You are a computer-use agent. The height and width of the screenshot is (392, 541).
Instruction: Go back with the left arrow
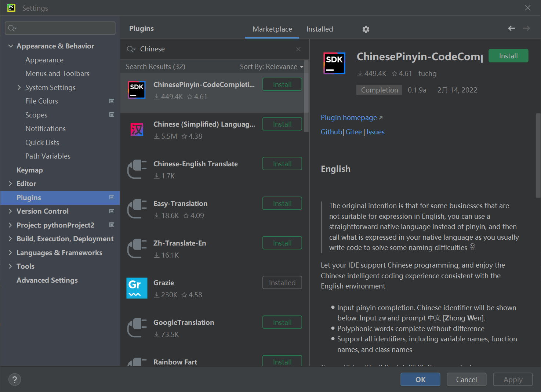click(x=512, y=28)
